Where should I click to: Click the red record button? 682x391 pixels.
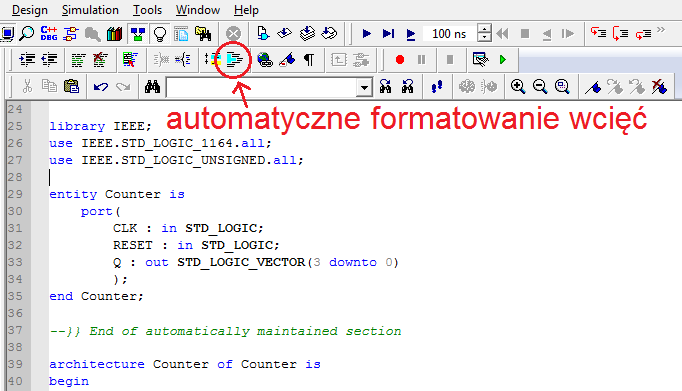click(x=400, y=60)
